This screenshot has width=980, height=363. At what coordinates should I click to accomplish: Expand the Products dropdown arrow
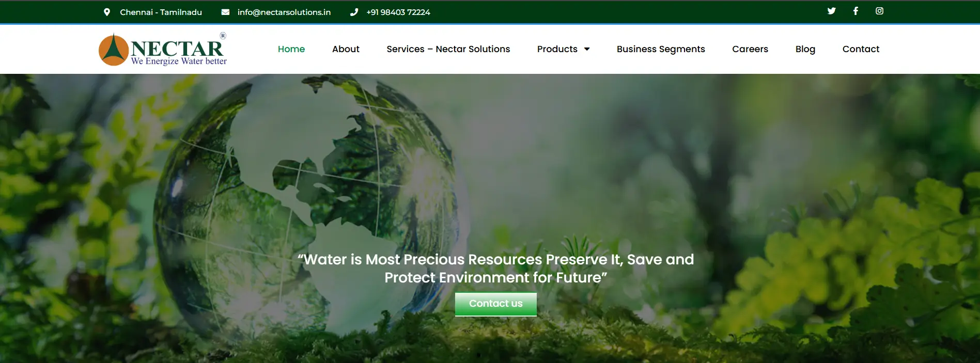tap(587, 49)
